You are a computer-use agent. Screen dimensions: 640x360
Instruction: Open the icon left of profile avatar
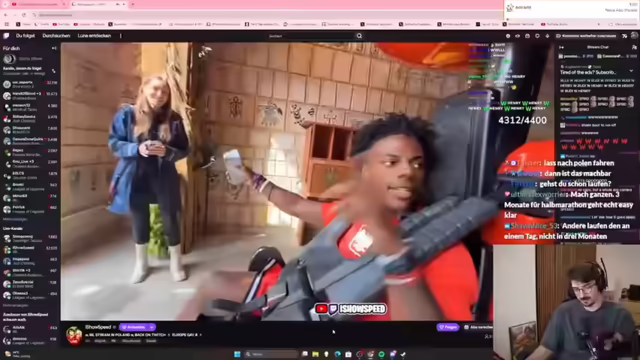tap(624, 36)
